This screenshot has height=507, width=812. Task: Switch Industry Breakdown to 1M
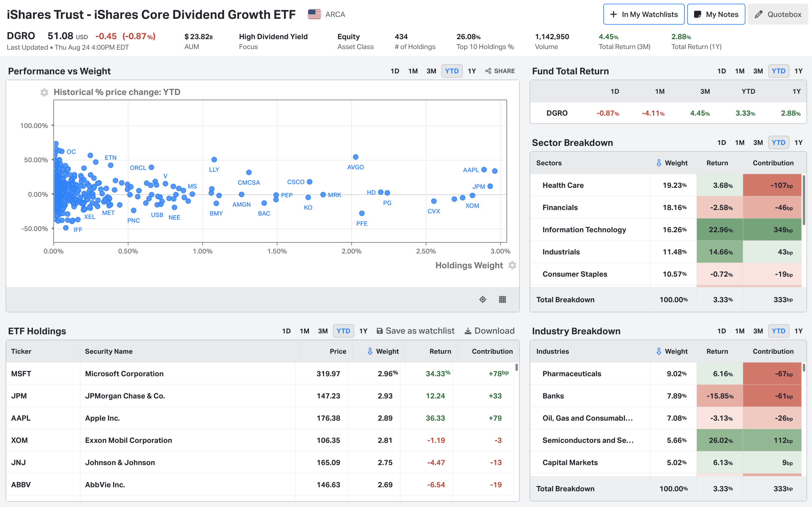(x=740, y=331)
